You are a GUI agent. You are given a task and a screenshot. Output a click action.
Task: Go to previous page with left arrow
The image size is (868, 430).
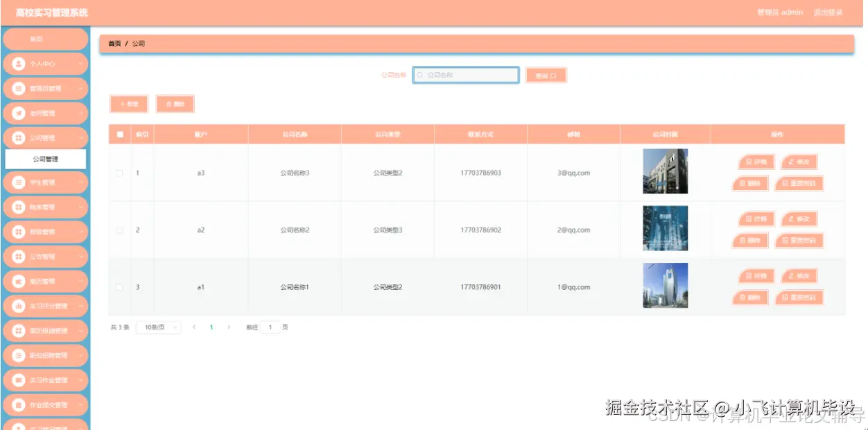(194, 327)
